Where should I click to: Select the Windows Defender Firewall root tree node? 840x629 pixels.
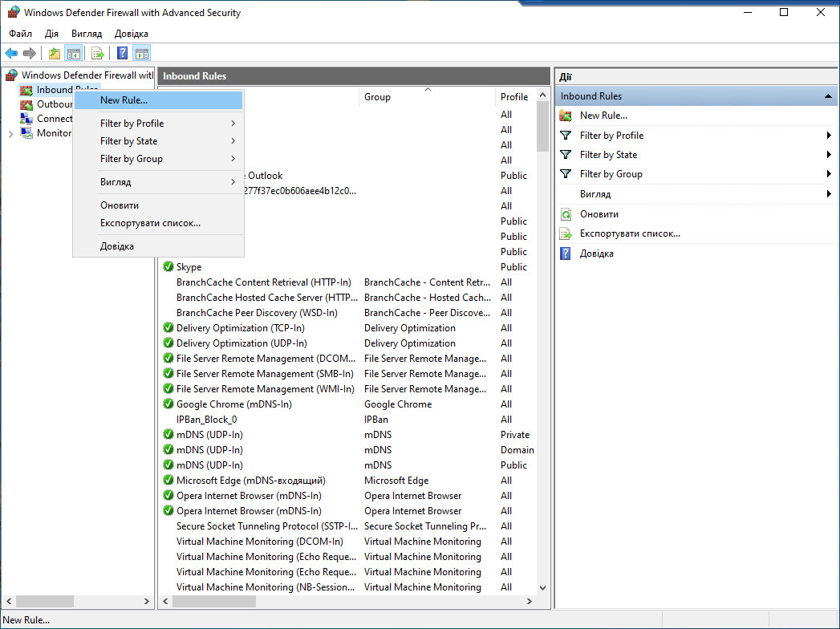click(x=87, y=75)
